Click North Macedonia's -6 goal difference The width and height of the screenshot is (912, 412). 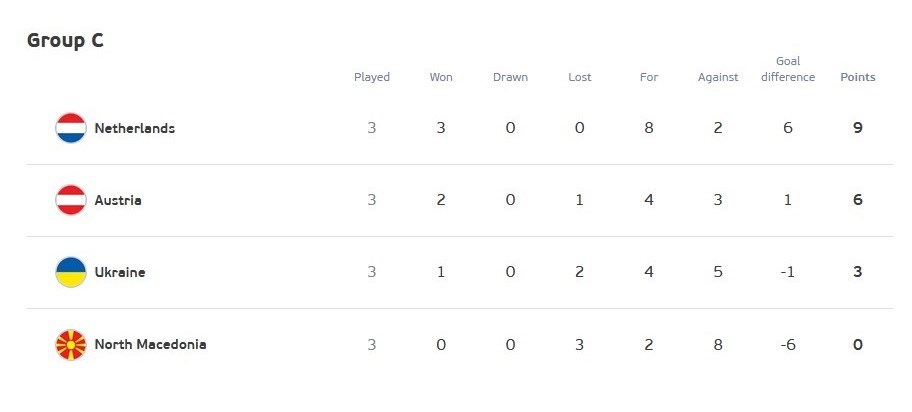[788, 345]
